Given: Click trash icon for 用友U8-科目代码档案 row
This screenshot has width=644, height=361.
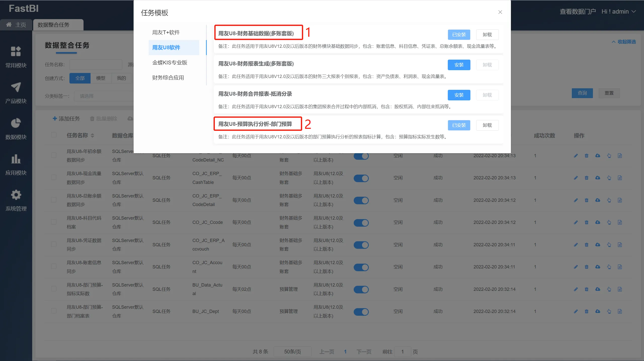Looking at the screenshot, I should pos(587,222).
